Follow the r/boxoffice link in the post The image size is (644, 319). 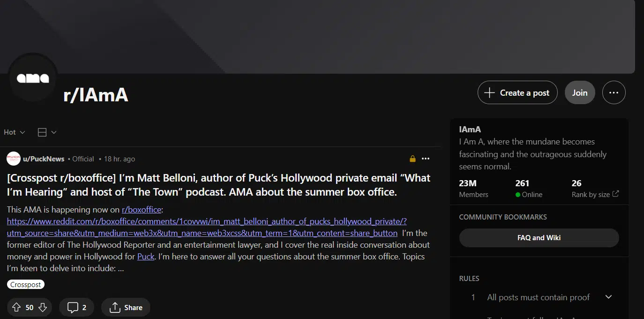pos(142,209)
